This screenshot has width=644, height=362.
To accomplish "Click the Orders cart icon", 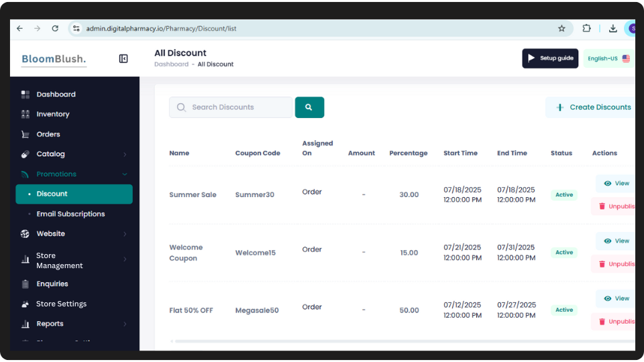I will point(25,134).
